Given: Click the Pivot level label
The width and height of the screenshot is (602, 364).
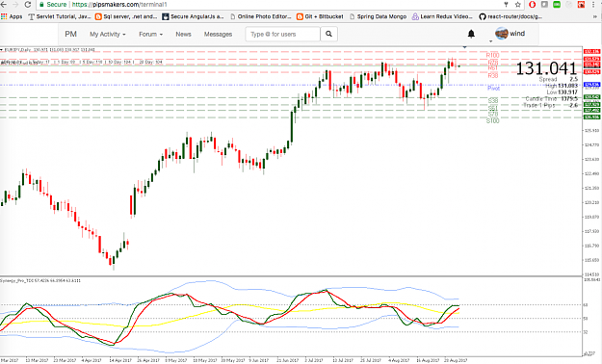Looking at the screenshot, I should 493,89.
